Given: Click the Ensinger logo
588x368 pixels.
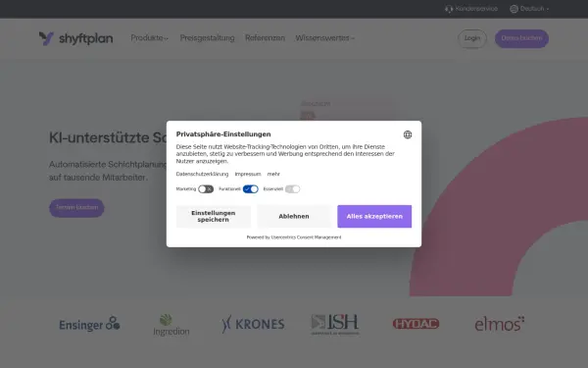Looking at the screenshot, I should [89, 324].
